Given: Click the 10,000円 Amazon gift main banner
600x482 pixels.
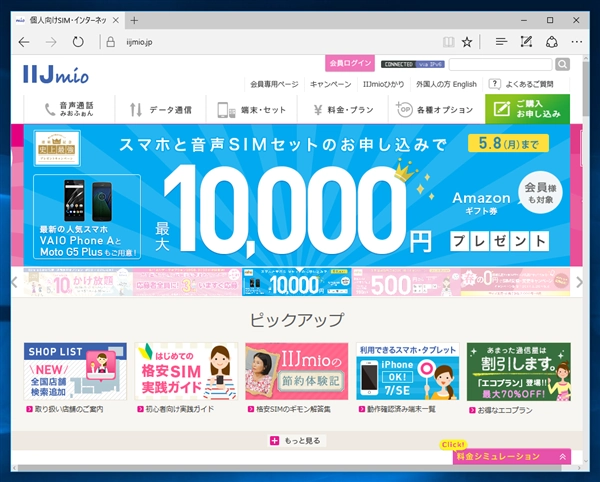Looking at the screenshot, I should click(297, 195).
